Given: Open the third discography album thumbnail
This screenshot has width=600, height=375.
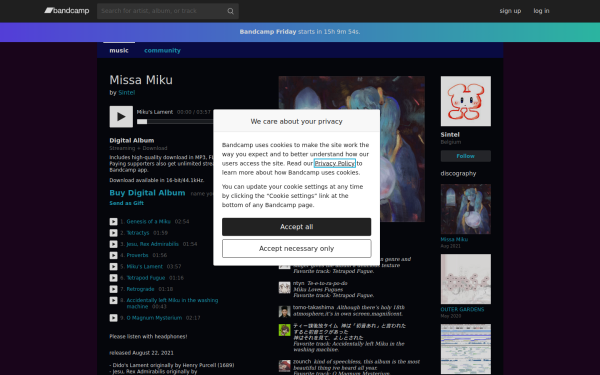Looking at the screenshot, I should pyautogui.click(x=466, y=349).
